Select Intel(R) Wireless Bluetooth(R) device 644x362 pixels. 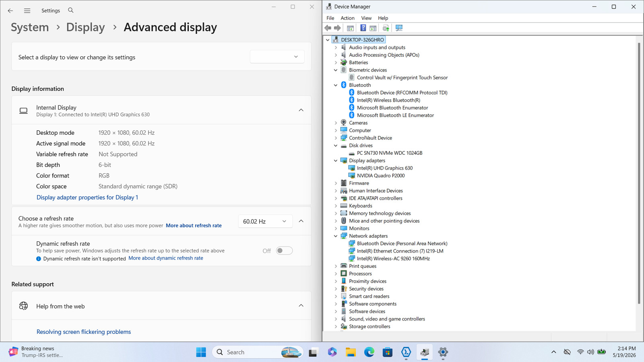click(388, 100)
